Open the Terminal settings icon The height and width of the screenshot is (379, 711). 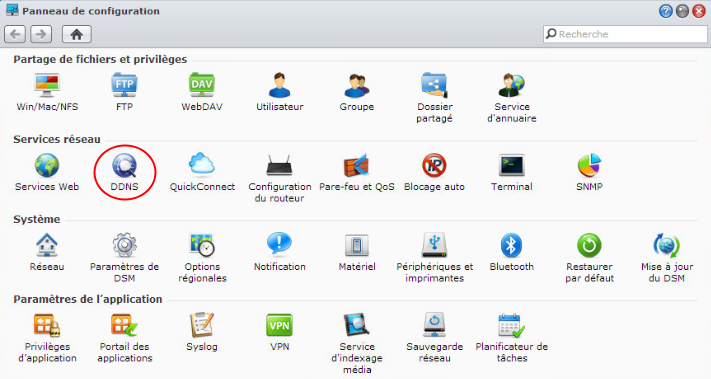(x=512, y=165)
